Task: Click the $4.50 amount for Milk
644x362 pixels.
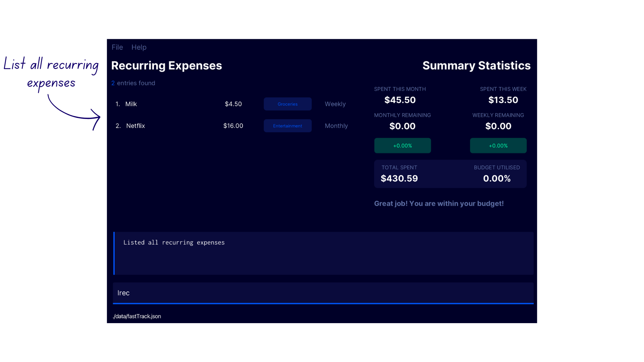Action: pos(233,104)
